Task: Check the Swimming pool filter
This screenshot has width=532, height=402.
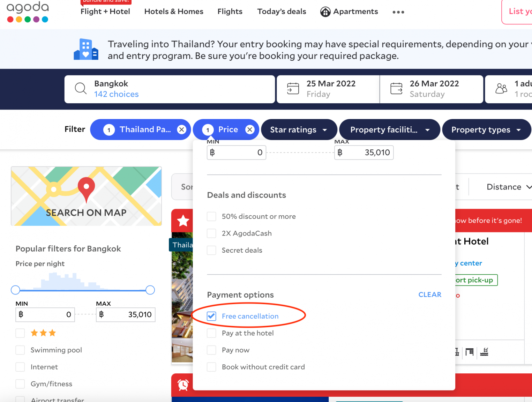Action: pos(20,350)
